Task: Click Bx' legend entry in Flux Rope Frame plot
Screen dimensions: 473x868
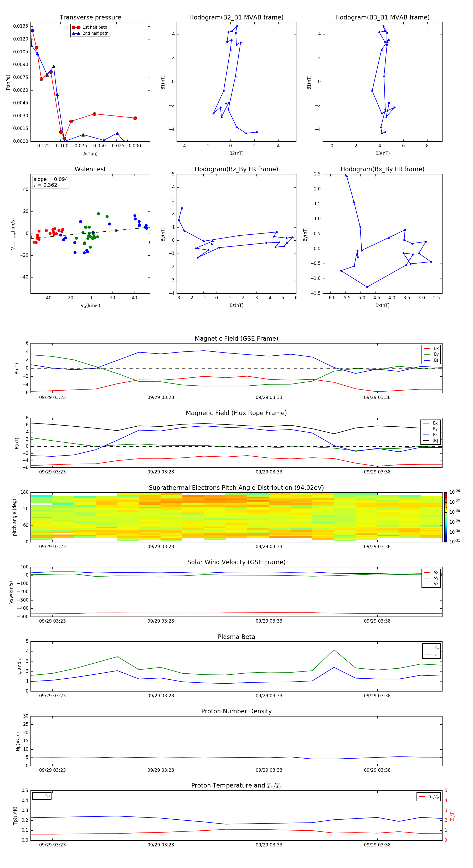Action: tap(431, 423)
